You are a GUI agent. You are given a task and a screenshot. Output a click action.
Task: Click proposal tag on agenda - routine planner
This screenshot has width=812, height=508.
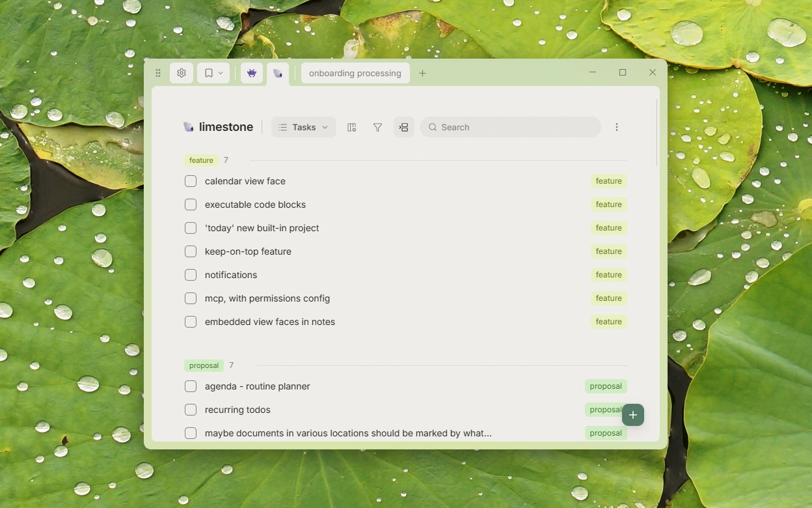click(606, 386)
